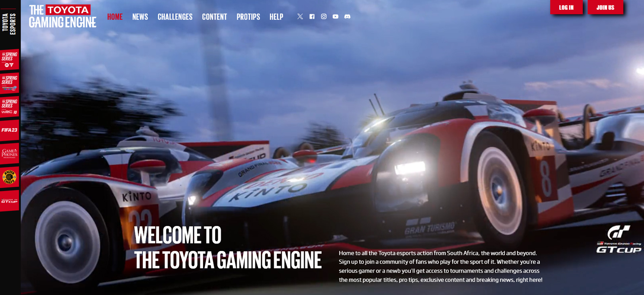Image resolution: width=644 pixels, height=295 pixels.
Task: Click the Toyota Gaming Engine logo
Action: point(63,16)
